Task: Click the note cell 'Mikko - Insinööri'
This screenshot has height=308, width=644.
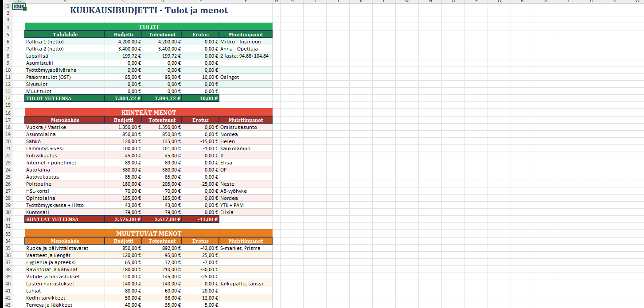Action: click(246, 42)
